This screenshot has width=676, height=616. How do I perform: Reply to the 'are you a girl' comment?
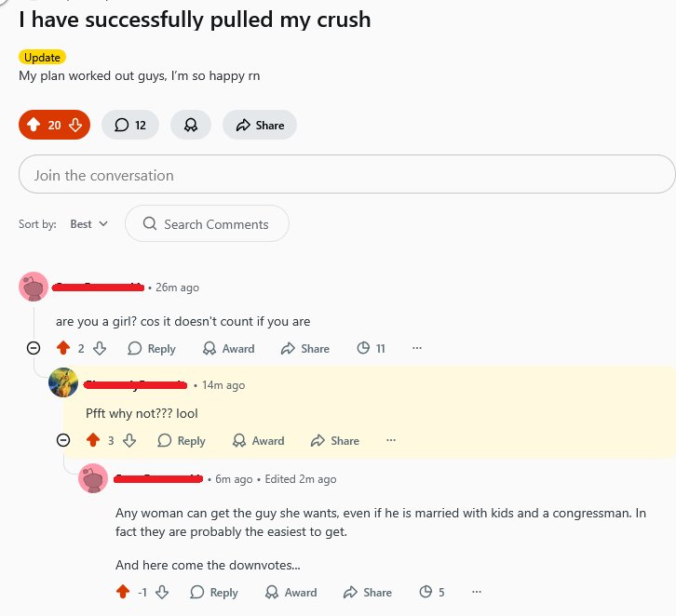[152, 348]
